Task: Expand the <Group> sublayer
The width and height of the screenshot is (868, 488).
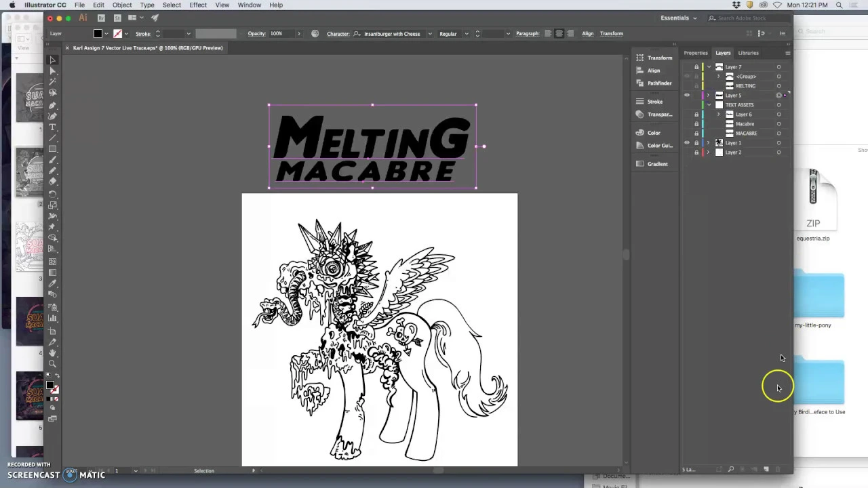Action: click(x=719, y=77)
